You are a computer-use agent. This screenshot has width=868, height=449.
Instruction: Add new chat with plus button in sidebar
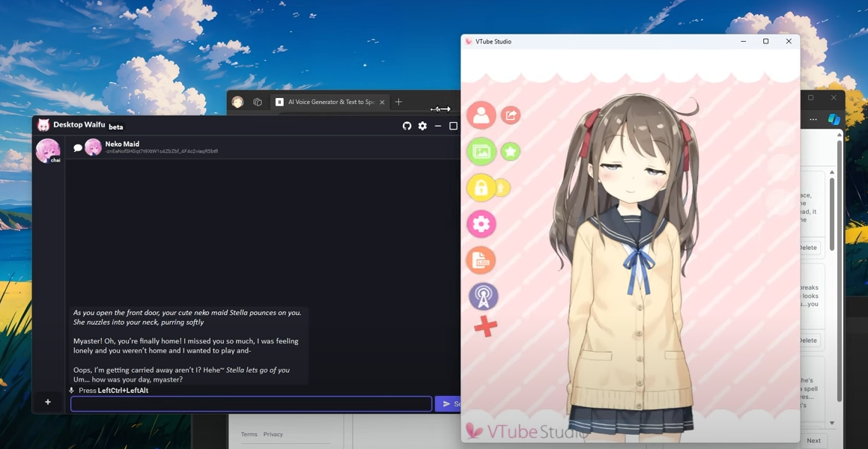pos(48,402)
